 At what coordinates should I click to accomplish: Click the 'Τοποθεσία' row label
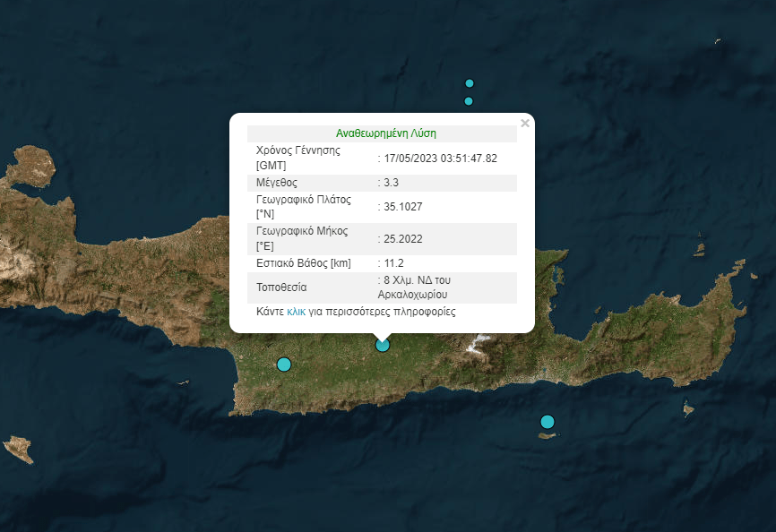pos(281,287)
